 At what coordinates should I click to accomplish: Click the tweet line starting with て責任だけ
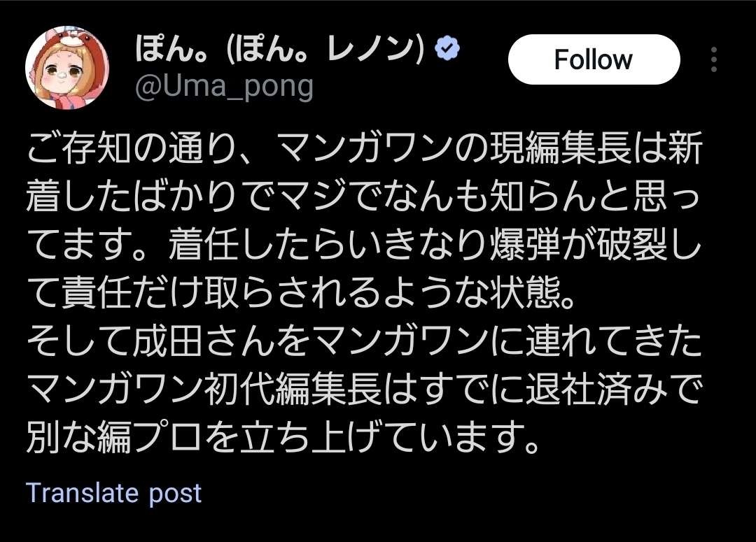coord(301,297)
